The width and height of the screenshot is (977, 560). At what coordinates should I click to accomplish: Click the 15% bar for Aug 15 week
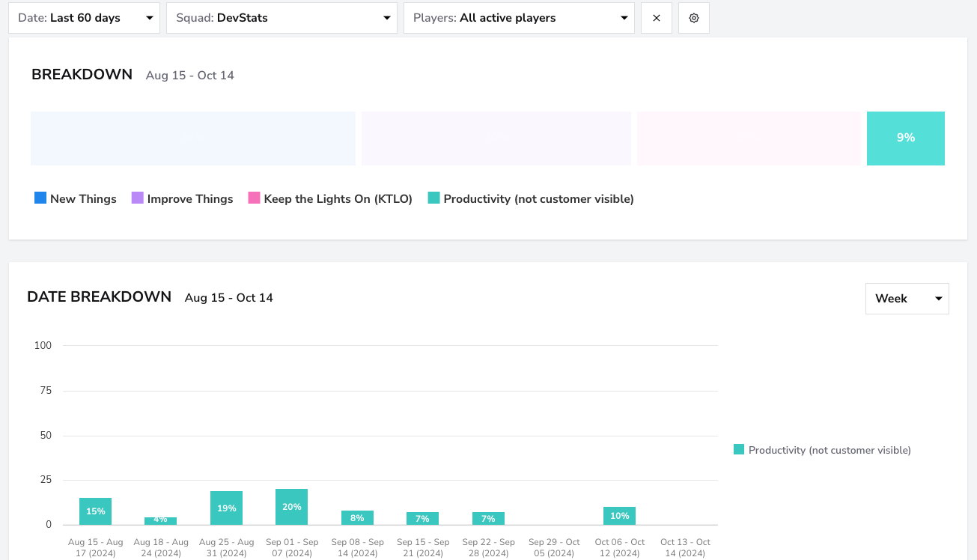pyautogui.click(x=95, y=511)
